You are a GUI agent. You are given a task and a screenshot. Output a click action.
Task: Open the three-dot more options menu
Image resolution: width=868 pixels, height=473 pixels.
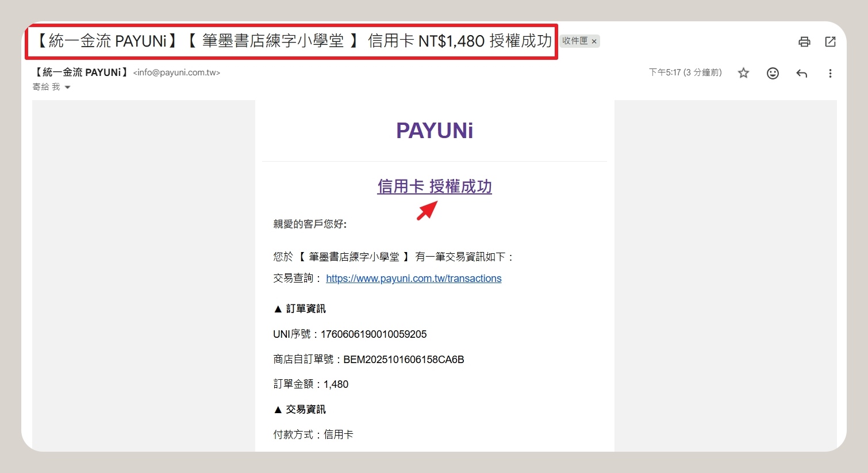[830, 73]
